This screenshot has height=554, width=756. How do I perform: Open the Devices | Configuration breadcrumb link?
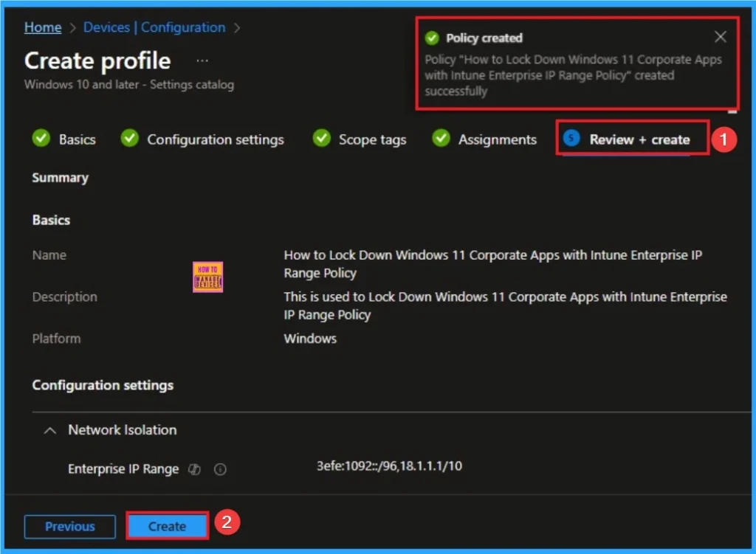pos(154,27)
